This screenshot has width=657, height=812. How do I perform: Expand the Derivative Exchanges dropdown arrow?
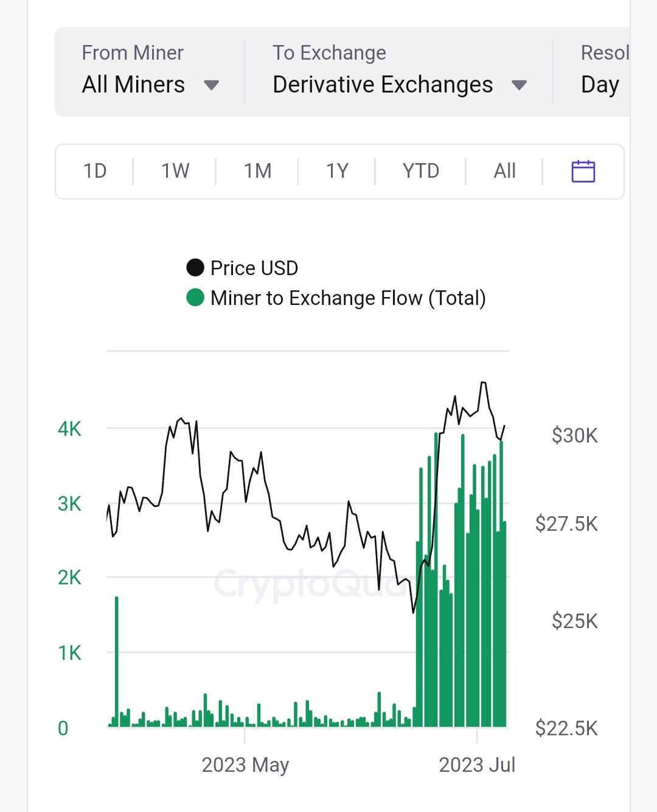click(x=519, y=85)
